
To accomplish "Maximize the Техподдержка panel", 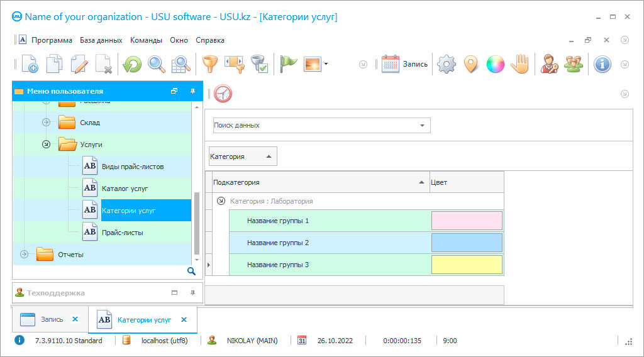I will coord(175,292).
